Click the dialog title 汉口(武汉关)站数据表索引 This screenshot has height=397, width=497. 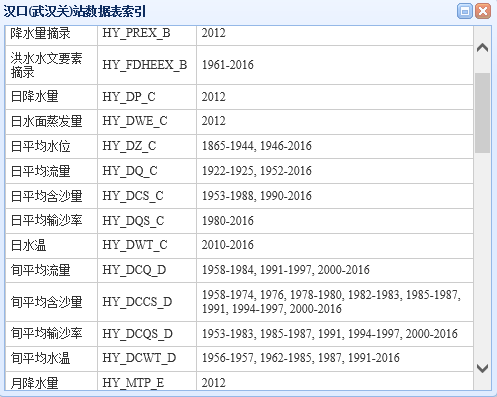74,12
